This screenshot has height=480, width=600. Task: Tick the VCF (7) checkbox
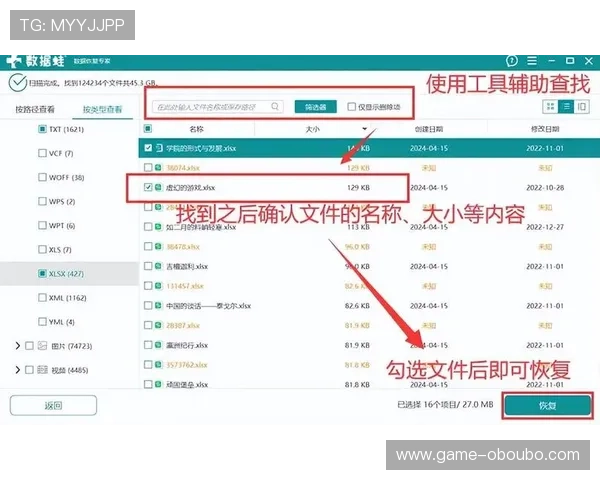42,153
